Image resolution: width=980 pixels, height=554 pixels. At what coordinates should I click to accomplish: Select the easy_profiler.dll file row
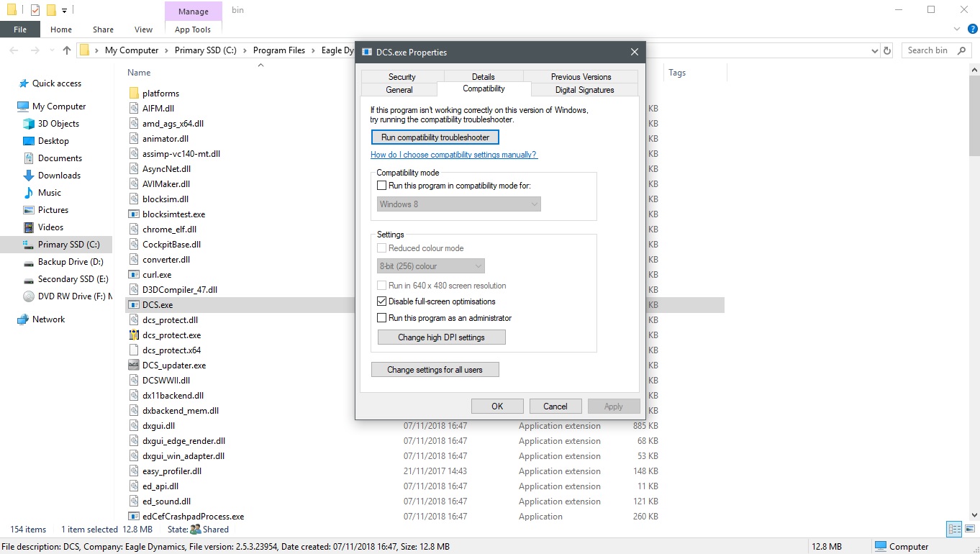tap(425, 471)
